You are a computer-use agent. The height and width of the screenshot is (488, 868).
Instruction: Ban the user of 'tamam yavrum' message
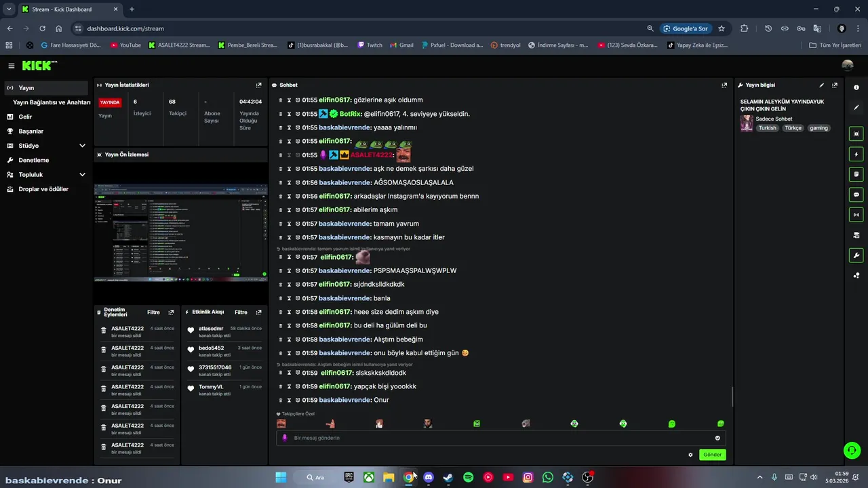point(297,224)
